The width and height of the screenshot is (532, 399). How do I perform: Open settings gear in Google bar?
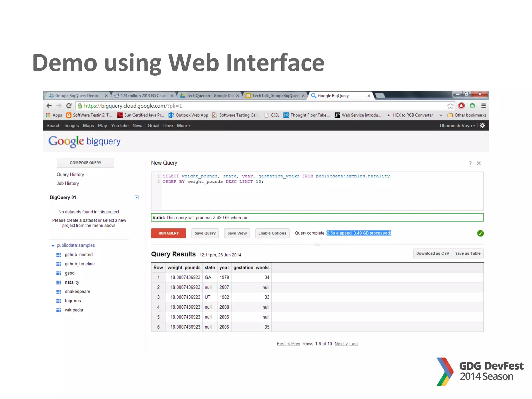(482, 125)
